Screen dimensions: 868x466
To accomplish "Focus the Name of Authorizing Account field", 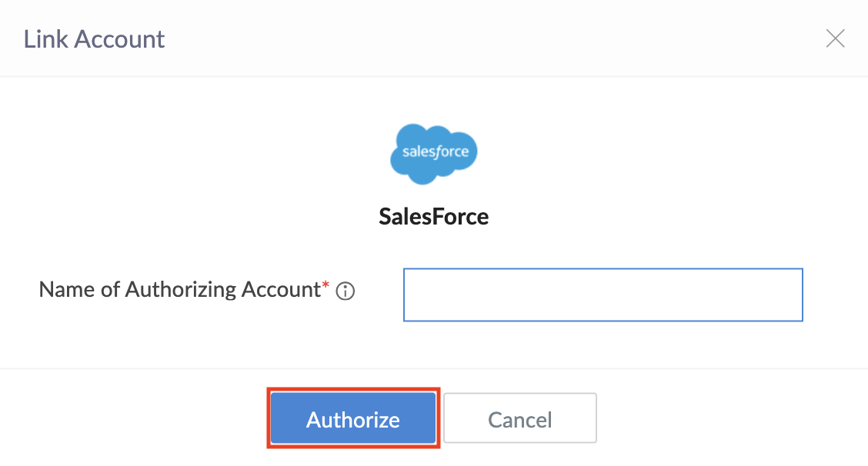I will pyautogui.click(x=603, y=295).
